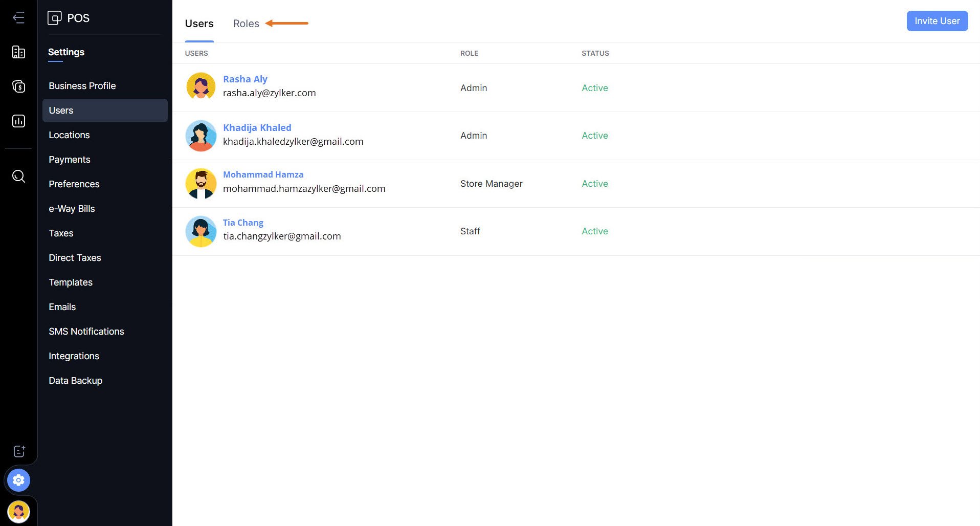Image resolution: width=980 pixels, height=526 pixels.
Task: Open the settings gear icon
Action: tap(18, 480)
